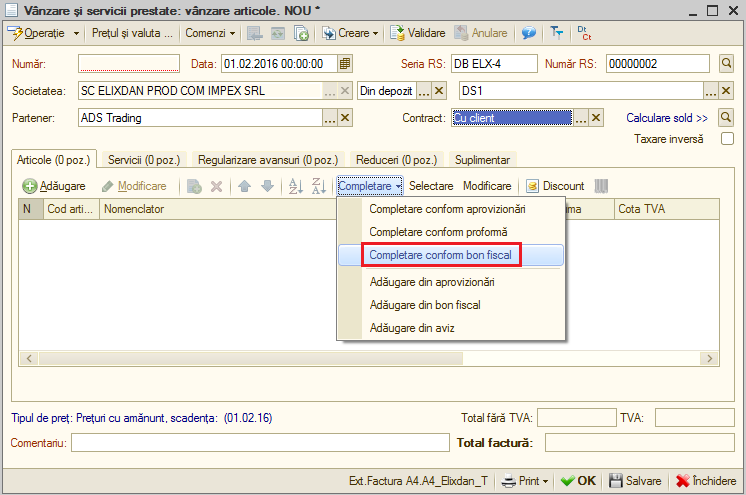Switch to the Articole tab
The image size is (746, 495).
(x=54, y=160)
